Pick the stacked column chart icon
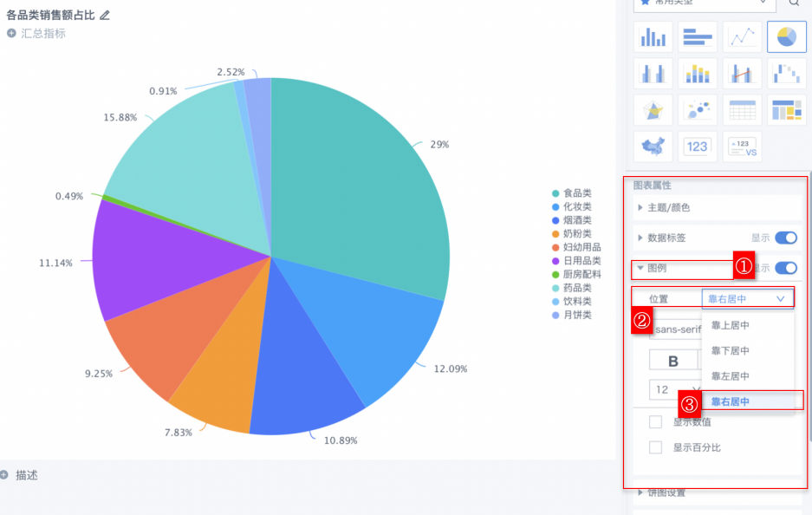Viewport: 812px width, 515px height. pyautogui.click(x=698, y=74)
